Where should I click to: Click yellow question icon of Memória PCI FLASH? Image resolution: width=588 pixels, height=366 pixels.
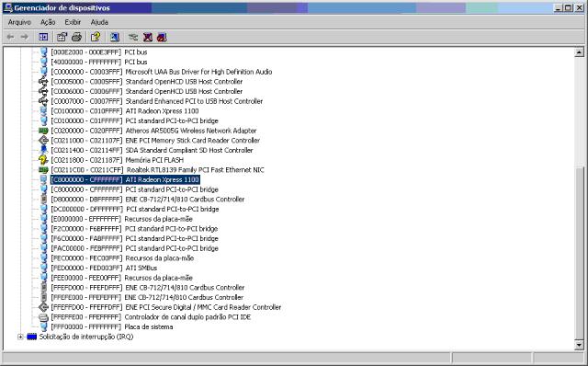coord(43,160)
